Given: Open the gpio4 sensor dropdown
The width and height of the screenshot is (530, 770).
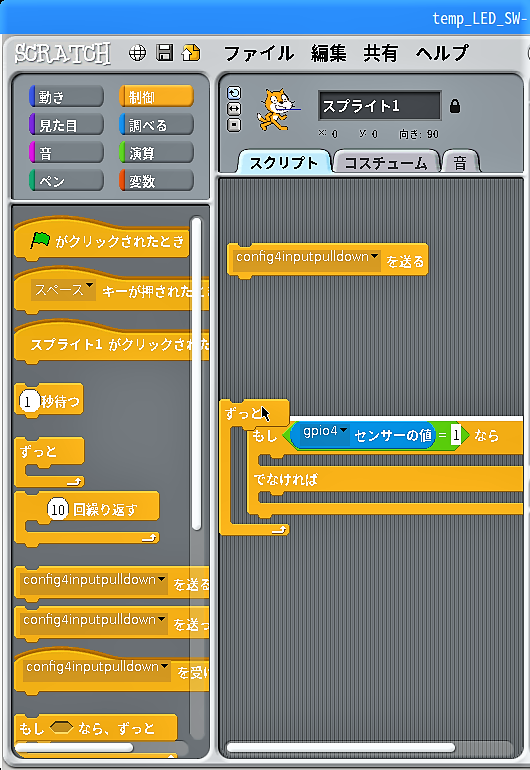Looking at the screenshot, I should [343, 431].
